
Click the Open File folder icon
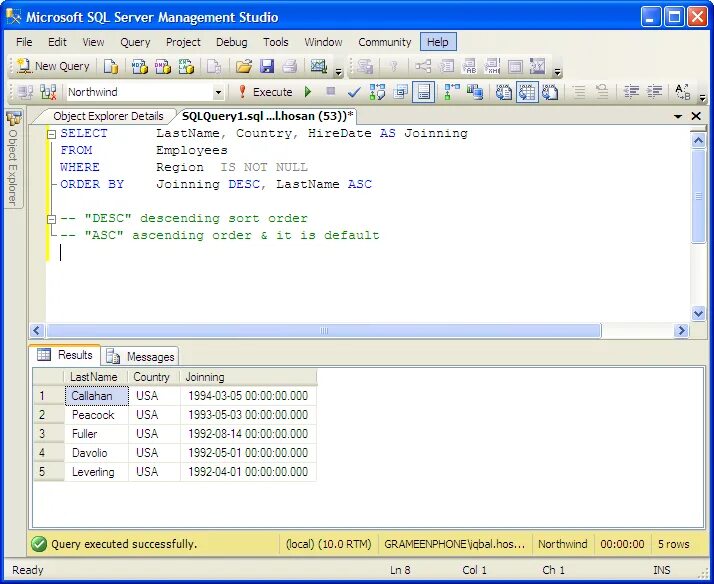click(244, 66)
